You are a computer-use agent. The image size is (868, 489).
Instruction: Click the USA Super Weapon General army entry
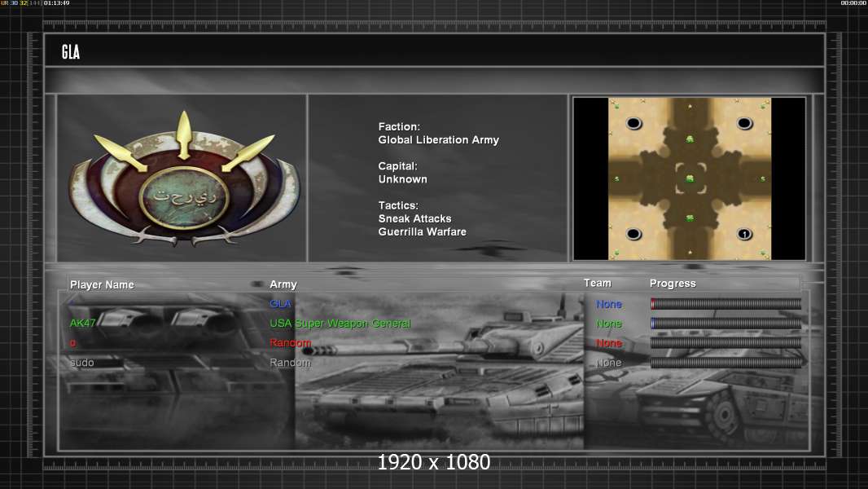(340, 324)
